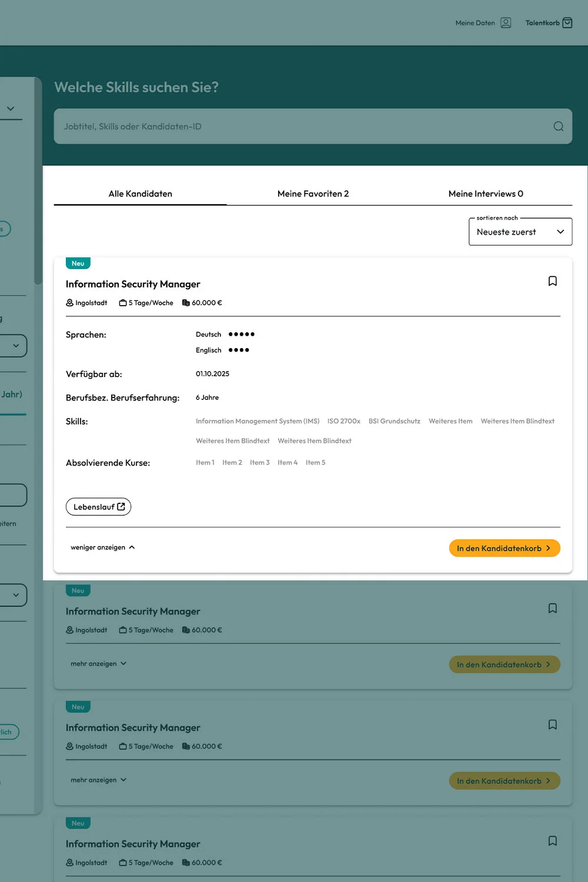588x882 pixels.
Task: Open the sortieren nach dropdown
Action: click(x=520, y=232)
